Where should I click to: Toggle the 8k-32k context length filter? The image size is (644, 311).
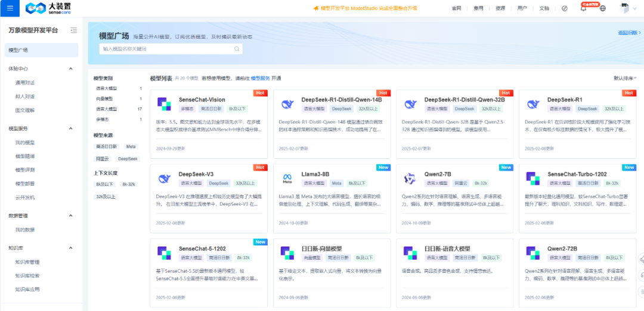(x=129, y=184)
